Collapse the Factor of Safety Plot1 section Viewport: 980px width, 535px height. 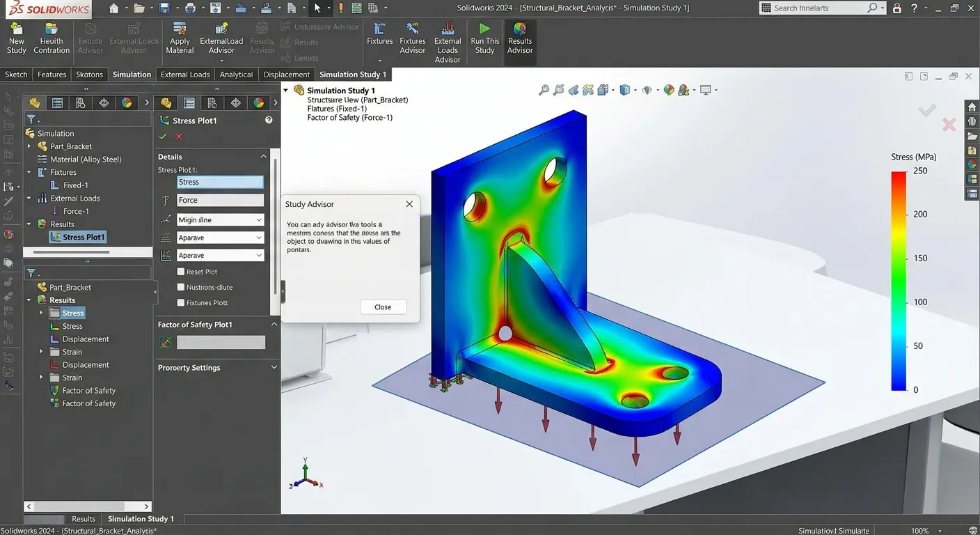[x=273, y=325]
